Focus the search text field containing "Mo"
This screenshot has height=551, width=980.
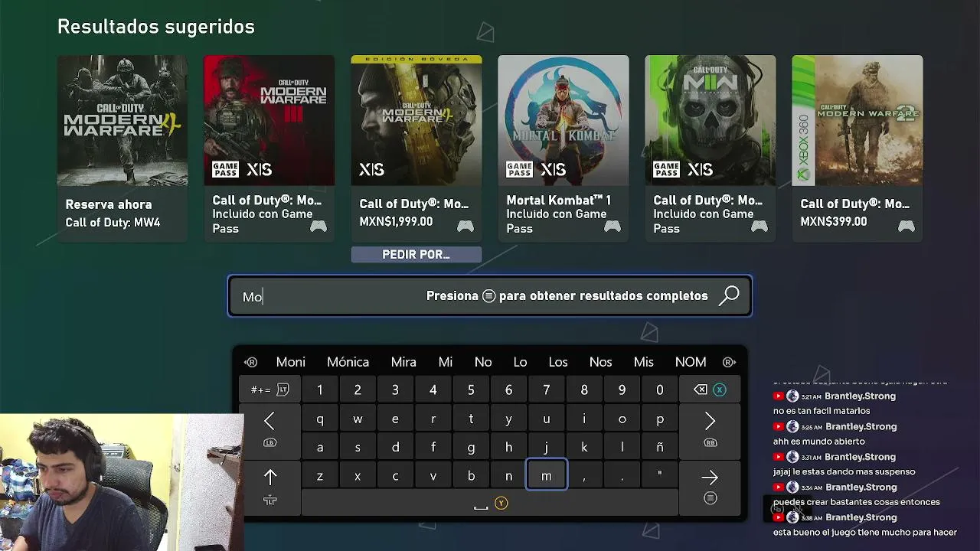(x=490, y=296)
